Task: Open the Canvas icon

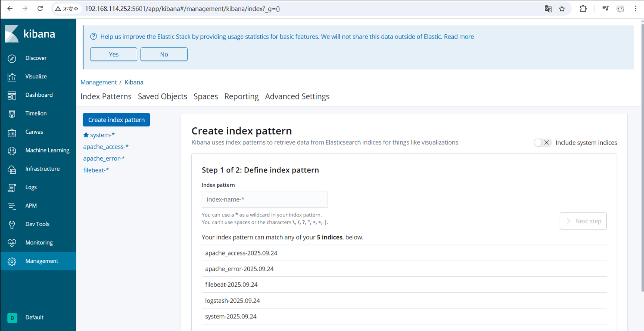Action: click(x=12, y=132)
